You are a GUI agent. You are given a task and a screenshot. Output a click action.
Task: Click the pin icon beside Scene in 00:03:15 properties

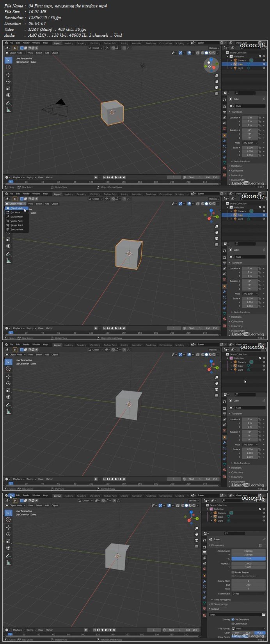tap(263, 539)
